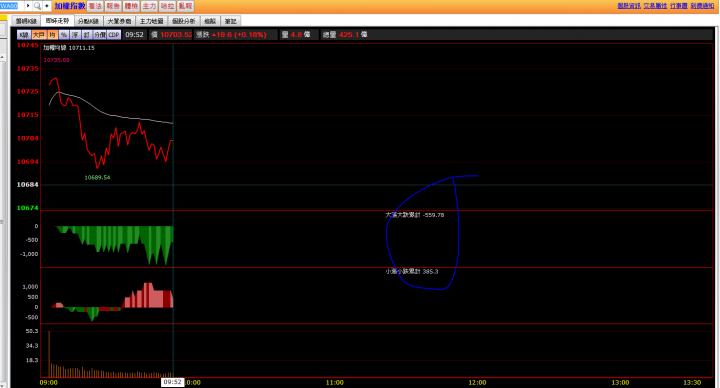Open the 追蹤 tab
This screenshot has height=388, width=720.
[x=210, y=21]
